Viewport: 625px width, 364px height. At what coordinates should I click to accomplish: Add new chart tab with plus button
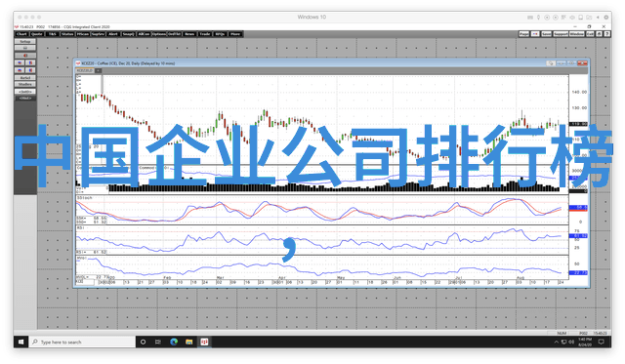98,70
